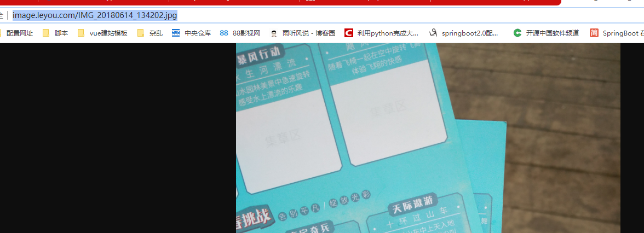Click the yellow folder icon beside vue建站模板

click(x=81, y=33)
